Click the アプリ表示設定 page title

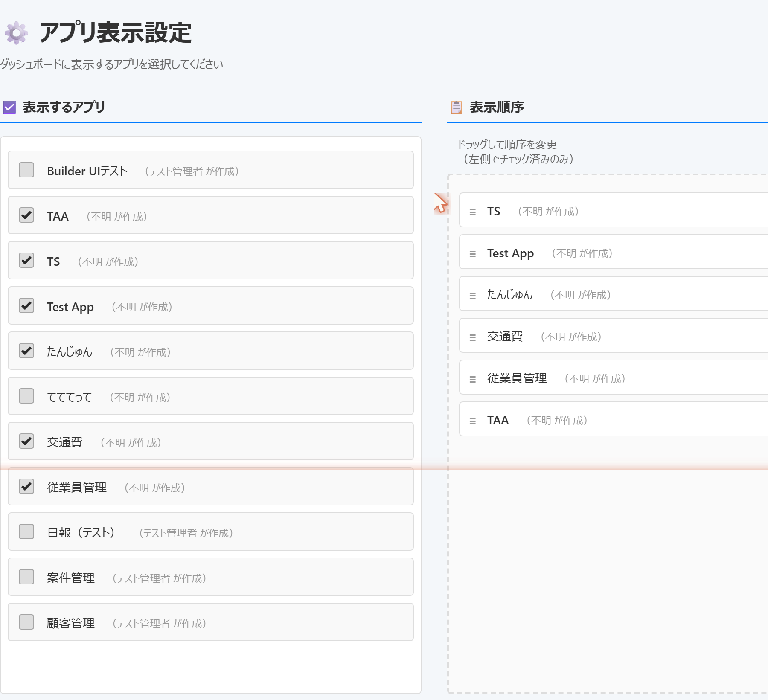(x=116, y=33)
